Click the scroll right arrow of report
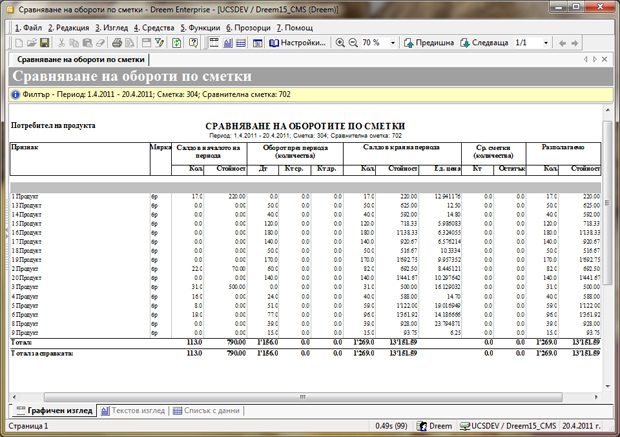 (596, 397)
